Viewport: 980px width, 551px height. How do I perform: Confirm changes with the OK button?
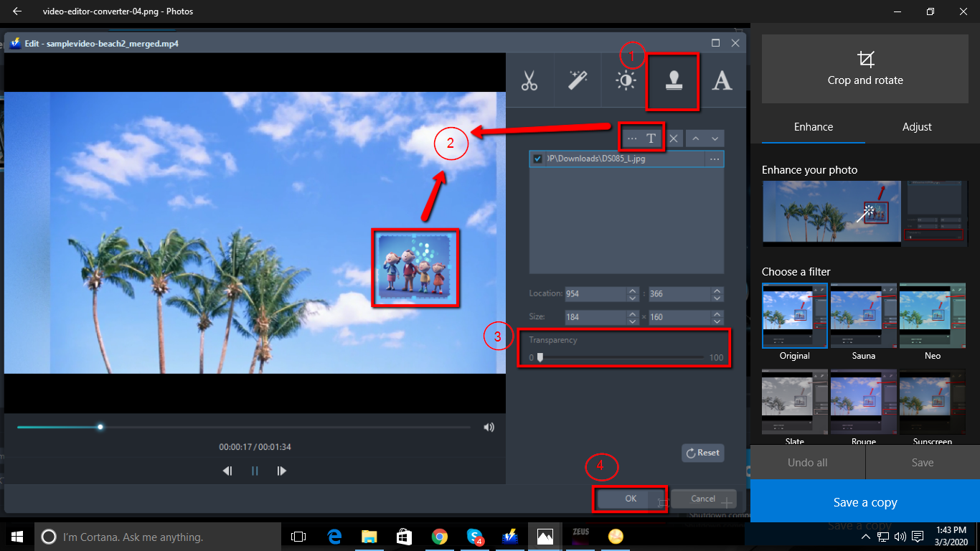[629, 499]
